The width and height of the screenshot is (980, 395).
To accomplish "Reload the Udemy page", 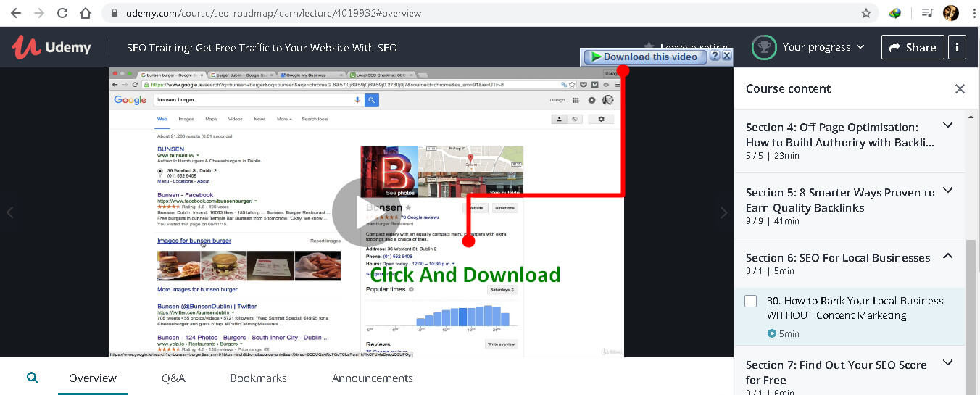I will (62, 13).
